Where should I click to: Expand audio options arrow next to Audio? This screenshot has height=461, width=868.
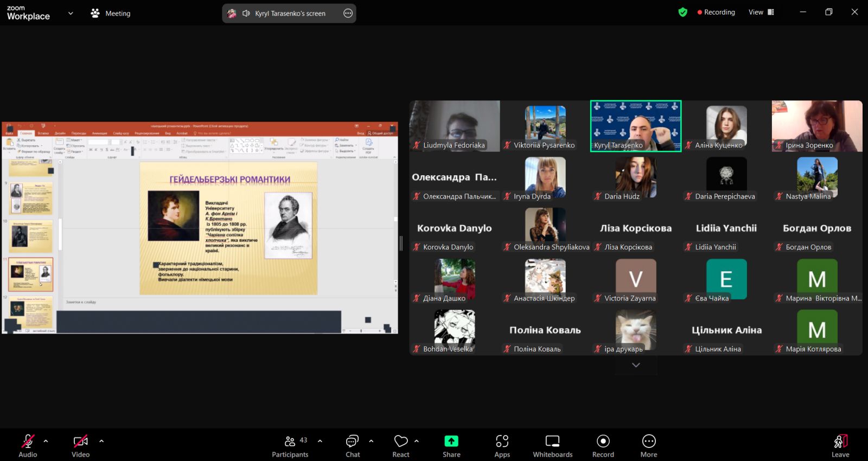46,441
